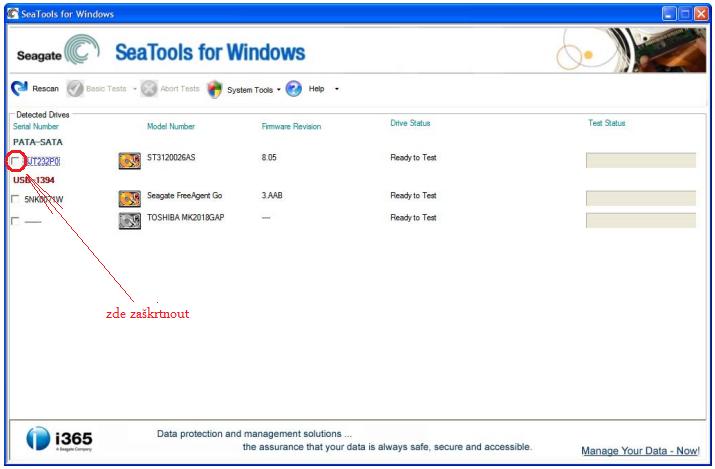The height and width of the screenshot is (469, 715).
Task: Check the 5NK0071W drive checkbox
Action: [x=15, y=199]
